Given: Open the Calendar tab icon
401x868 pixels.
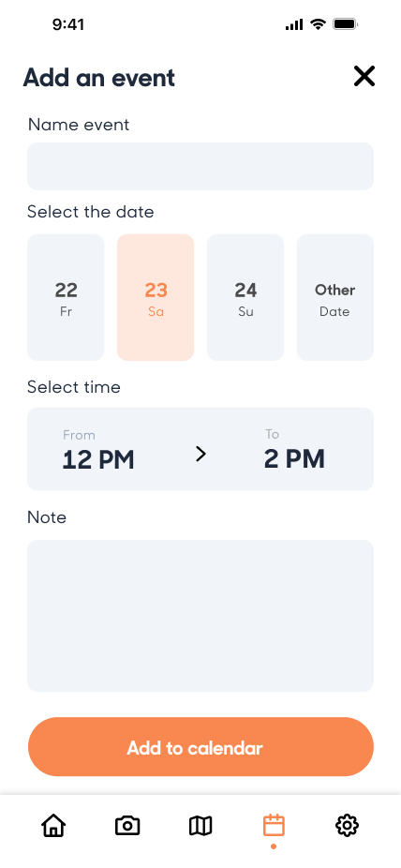Looking at the screenshot, I should click(x=274, y=826).
